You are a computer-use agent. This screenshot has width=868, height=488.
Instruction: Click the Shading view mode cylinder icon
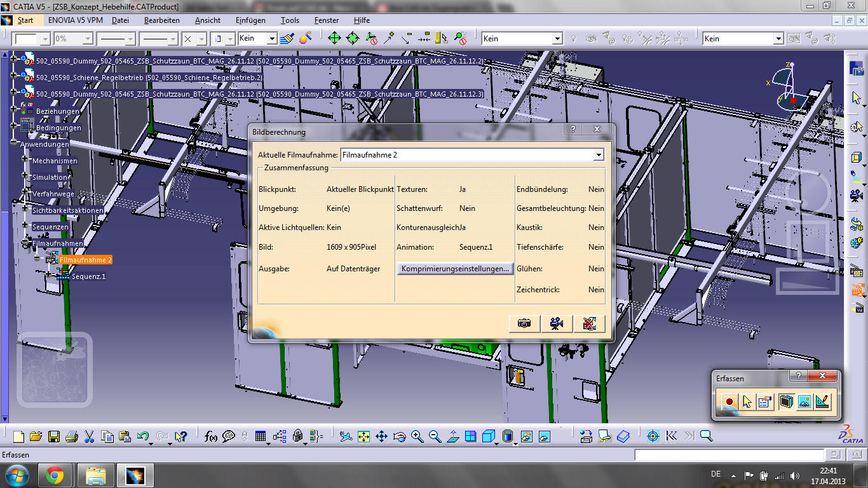pos(508,437)
